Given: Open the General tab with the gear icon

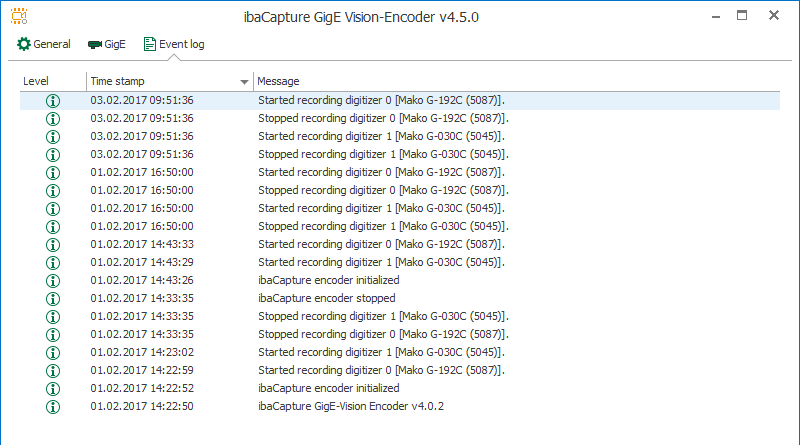Looking at the screenshot, I should pyautogui.click(x=44, y=44).
